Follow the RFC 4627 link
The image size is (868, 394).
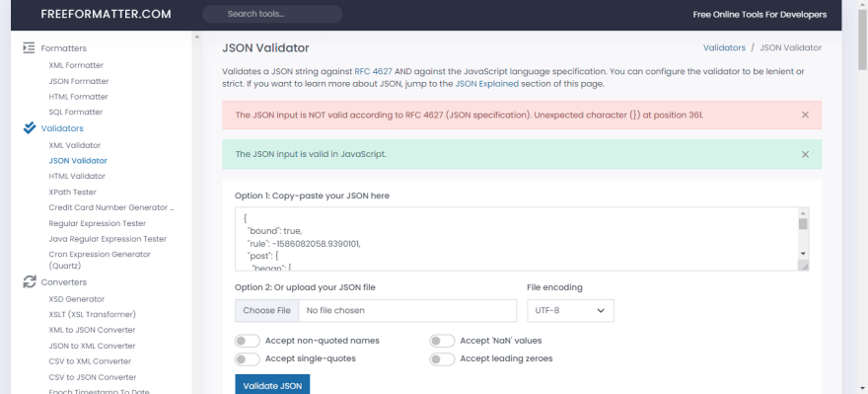click(x=374, y=71)
